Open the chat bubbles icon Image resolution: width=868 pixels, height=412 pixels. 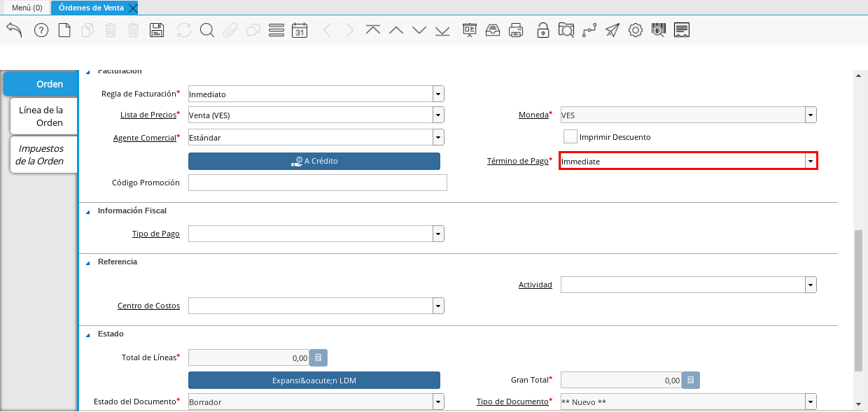pyautogui.click(x=253, y=30)
